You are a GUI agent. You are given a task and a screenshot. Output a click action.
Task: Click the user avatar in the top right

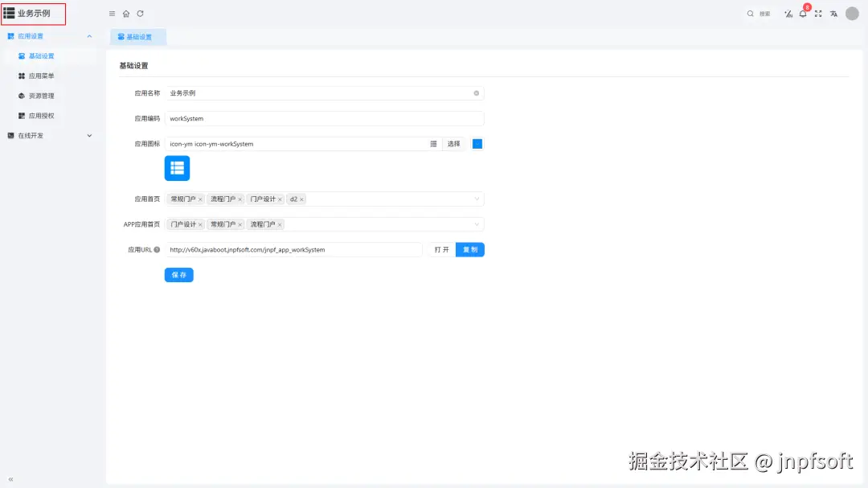pyautogui.click(x=851, y=14)
